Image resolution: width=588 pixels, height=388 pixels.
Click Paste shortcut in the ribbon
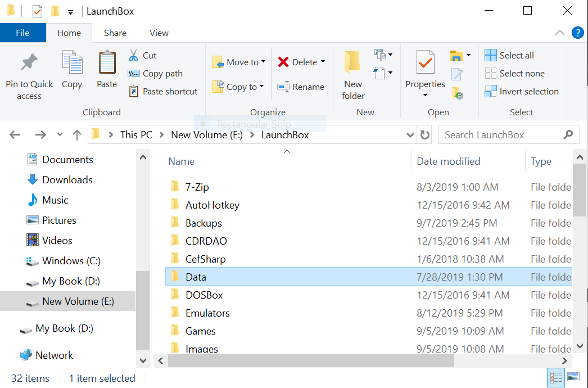pyautogui.click(x=162, y=91)
